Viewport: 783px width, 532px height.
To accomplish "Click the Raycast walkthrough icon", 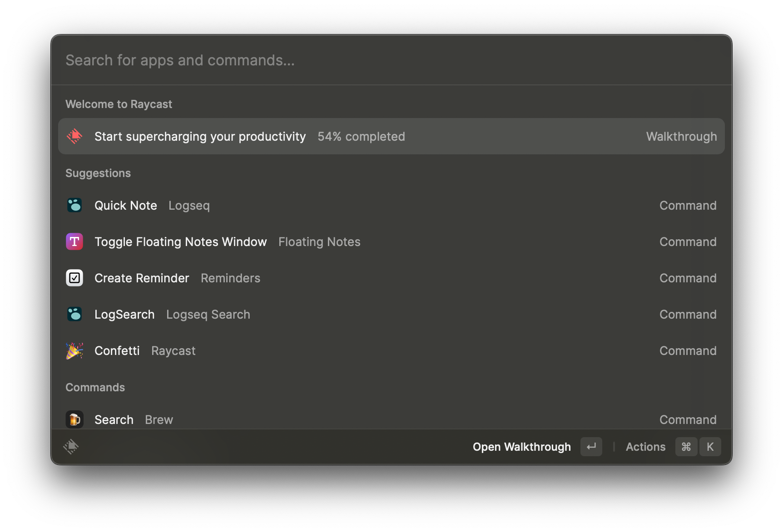I will [x=74, y=136].
